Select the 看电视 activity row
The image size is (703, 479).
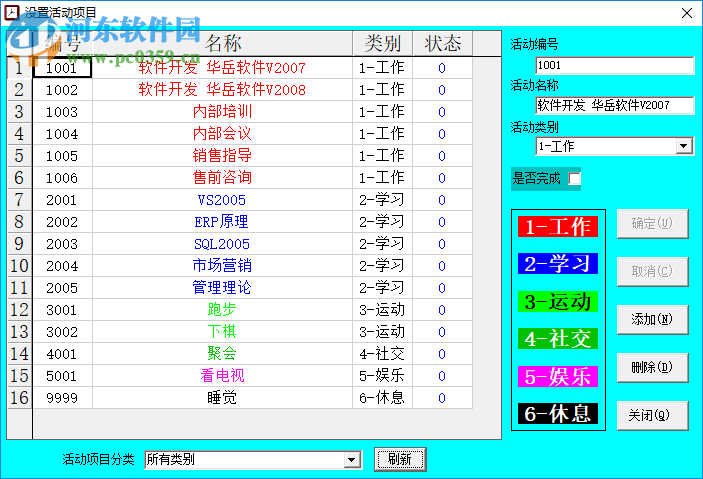(222, 375)
